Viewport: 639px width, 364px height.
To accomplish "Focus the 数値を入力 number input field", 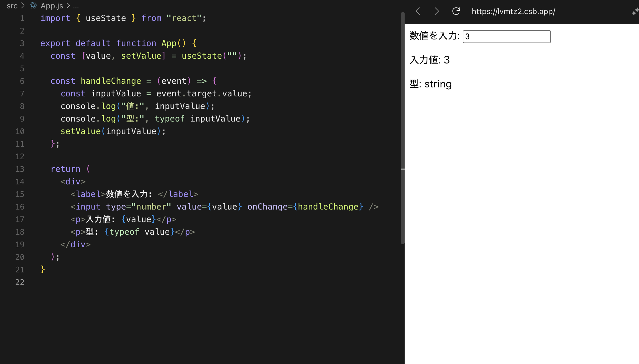I will point(507,37).
